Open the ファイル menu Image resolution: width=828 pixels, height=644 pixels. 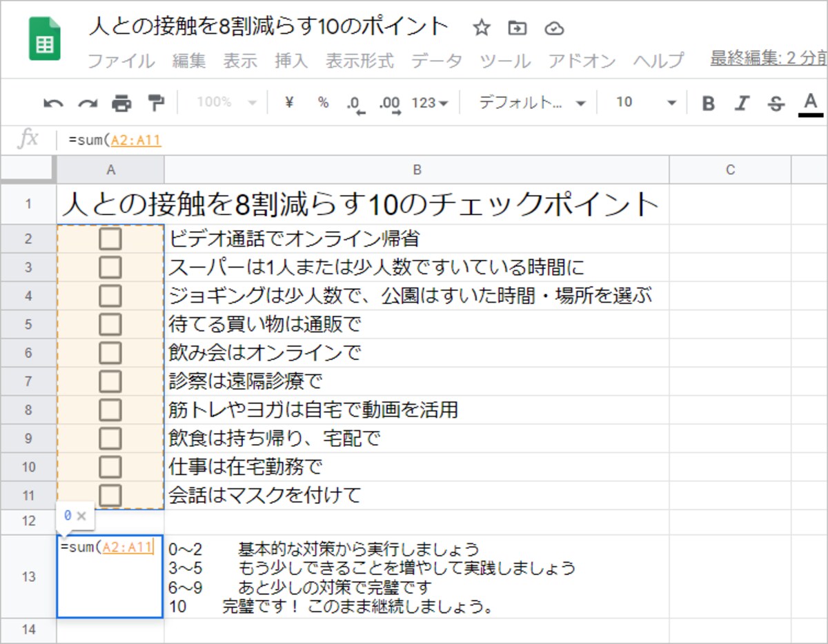(x=121, y=61)
